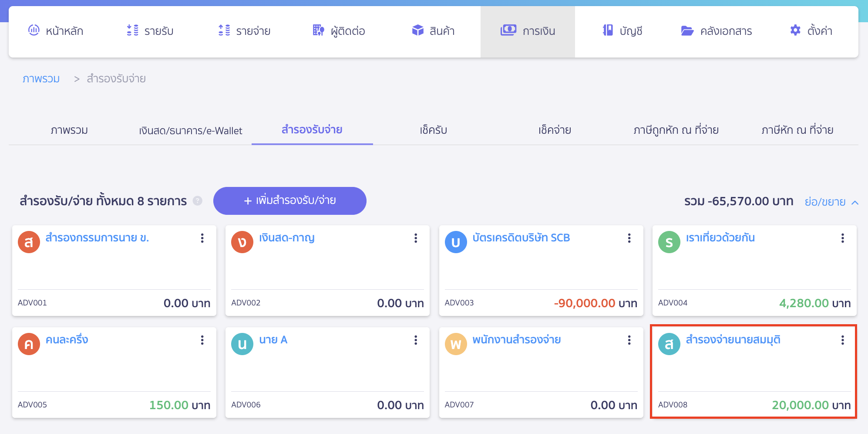Screen dimensions: 868x434
Task: Open options menu on บัตรเครดิตบริษัท SCB card
Action: click(x=629, y=238)
